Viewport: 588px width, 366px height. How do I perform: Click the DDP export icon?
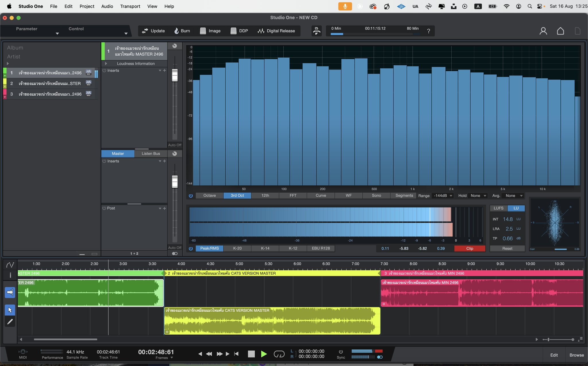click(233, 31)
